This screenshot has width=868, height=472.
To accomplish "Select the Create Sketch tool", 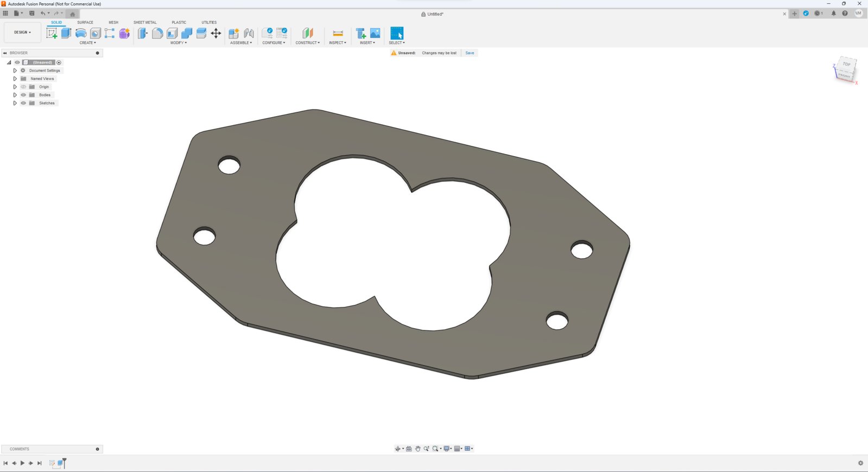I will pyautogui.click(x=52, y=33).
